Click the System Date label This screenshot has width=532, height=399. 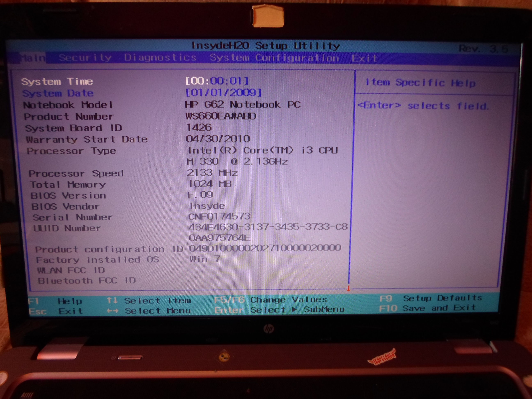point(58,93)
